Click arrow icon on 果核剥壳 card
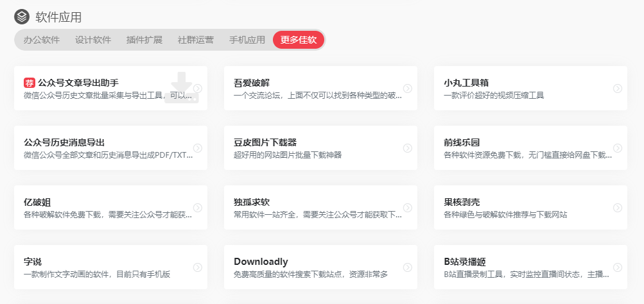Viewport: 644px width, 304px height. (617, 208)
